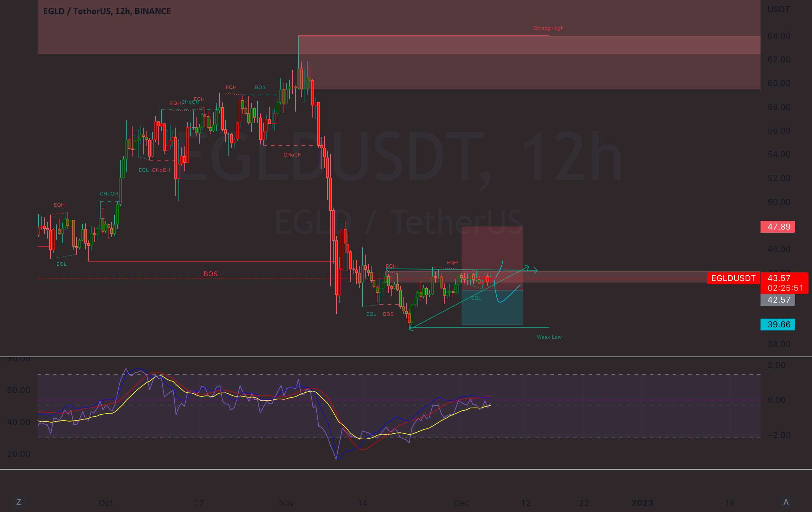Image resolution: width=812 pixels, height=512 pixels.
Task: Click the Nov date on time axis
Action: click(x=286, y=503)
